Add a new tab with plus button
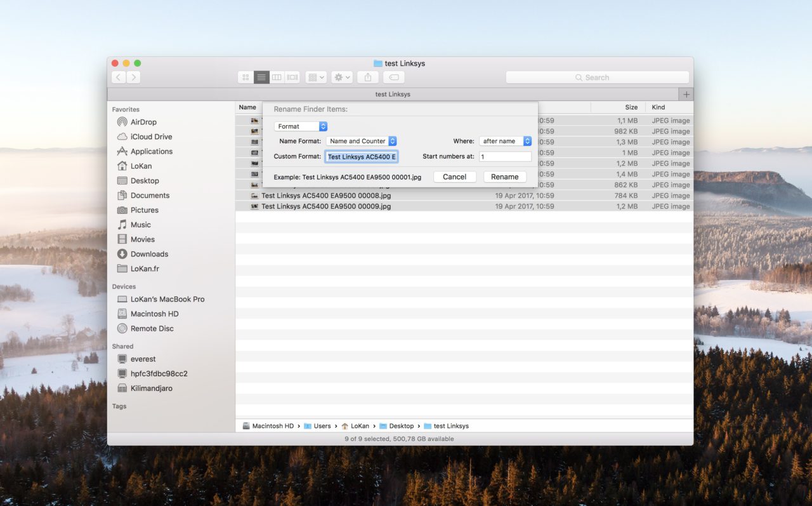 coord(686,94)
